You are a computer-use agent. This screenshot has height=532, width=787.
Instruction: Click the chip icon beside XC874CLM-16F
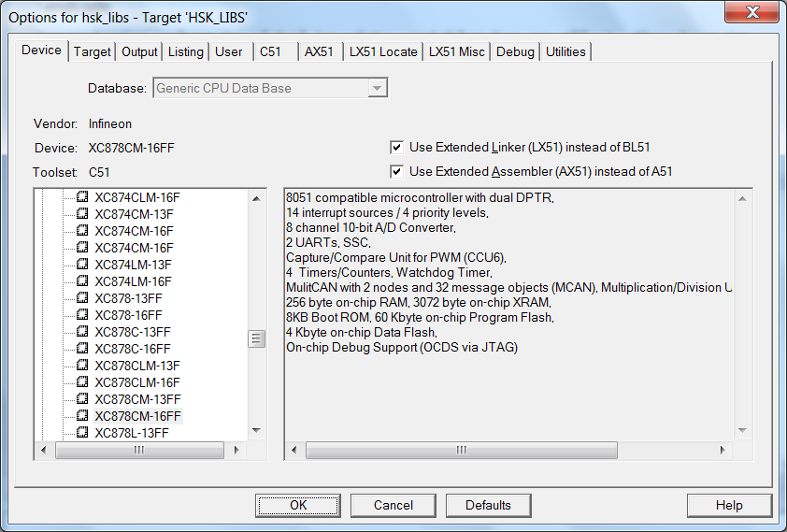pos(82,197)
